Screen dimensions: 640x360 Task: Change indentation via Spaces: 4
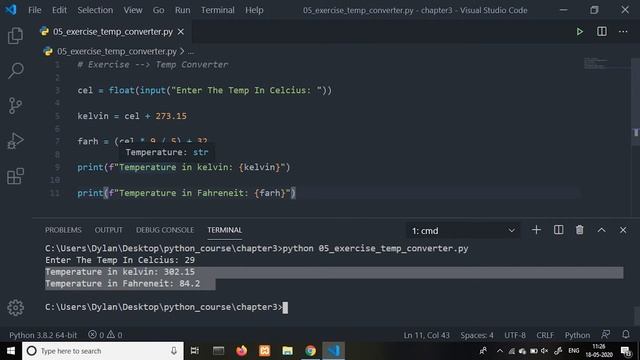(477, 335)
